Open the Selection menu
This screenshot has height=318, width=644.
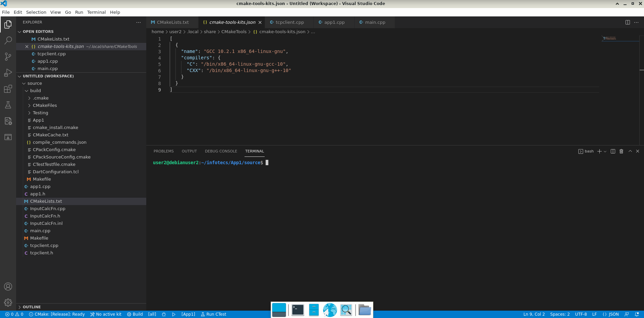36,12
